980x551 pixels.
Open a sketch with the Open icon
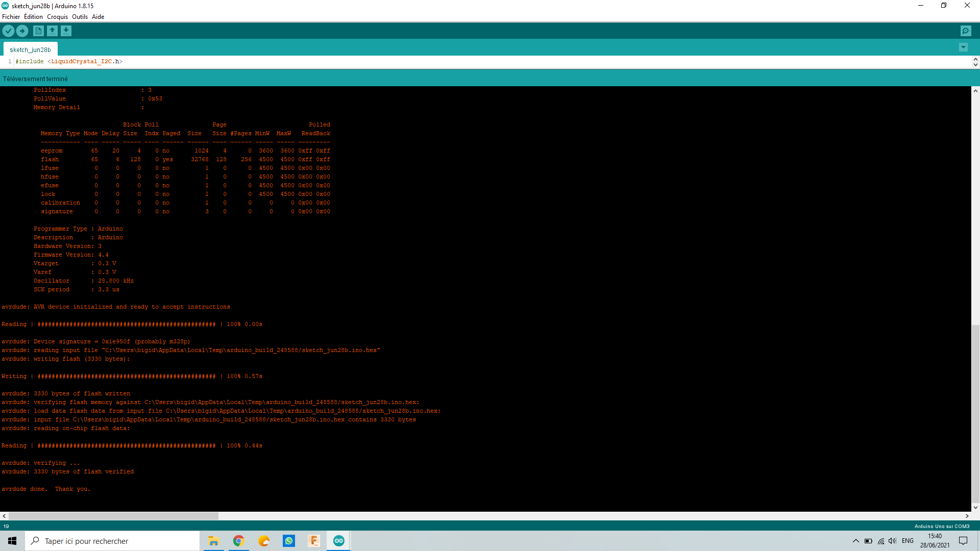click(52, 31)
